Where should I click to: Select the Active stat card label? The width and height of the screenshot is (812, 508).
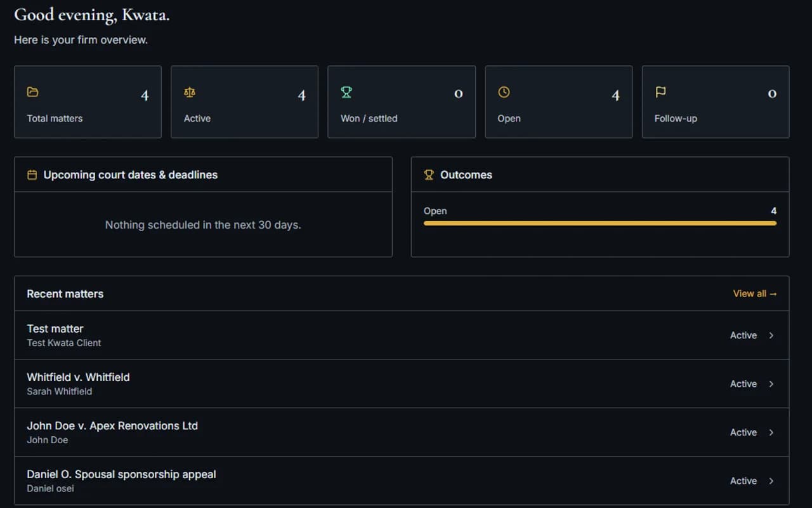pos(197,118)
